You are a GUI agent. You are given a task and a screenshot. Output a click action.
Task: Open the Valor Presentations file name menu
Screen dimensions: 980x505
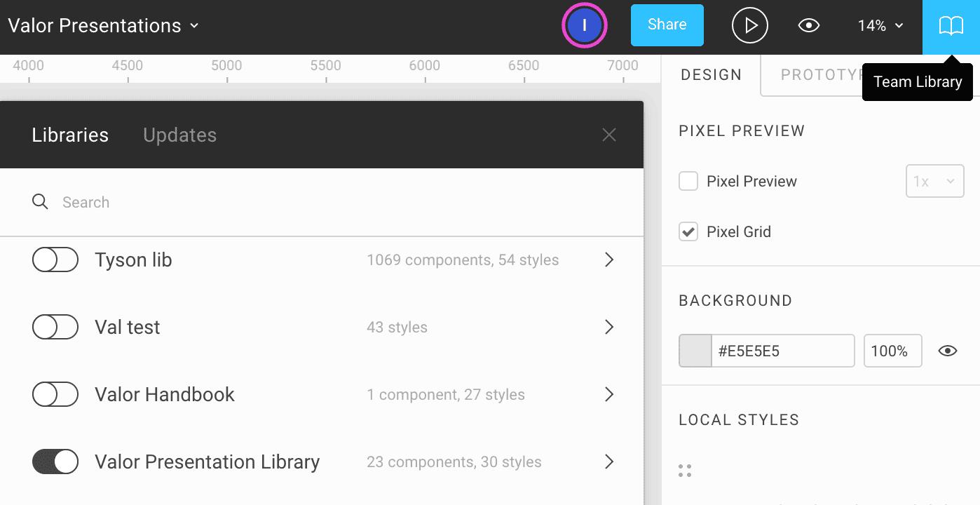103,26
